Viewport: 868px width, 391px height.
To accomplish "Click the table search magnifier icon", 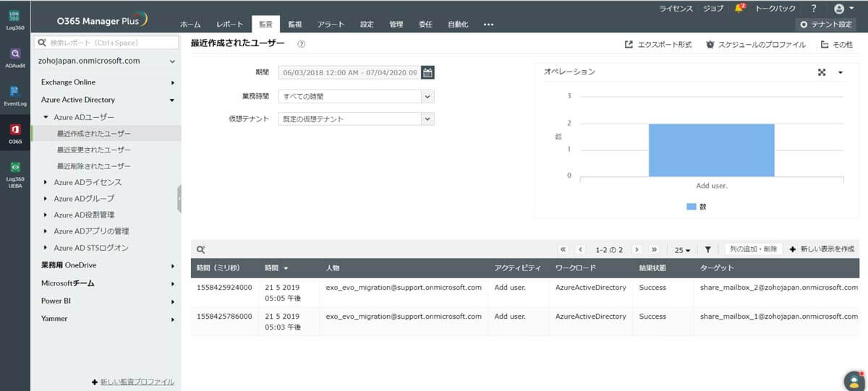I will (201, 249).
